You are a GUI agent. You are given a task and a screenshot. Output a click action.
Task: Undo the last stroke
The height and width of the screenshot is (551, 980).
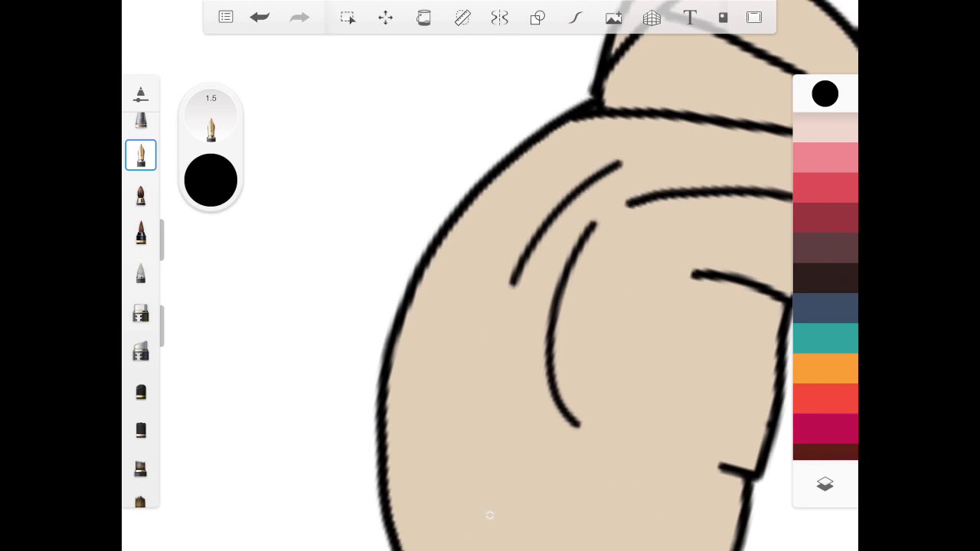[x=260, y=17]
